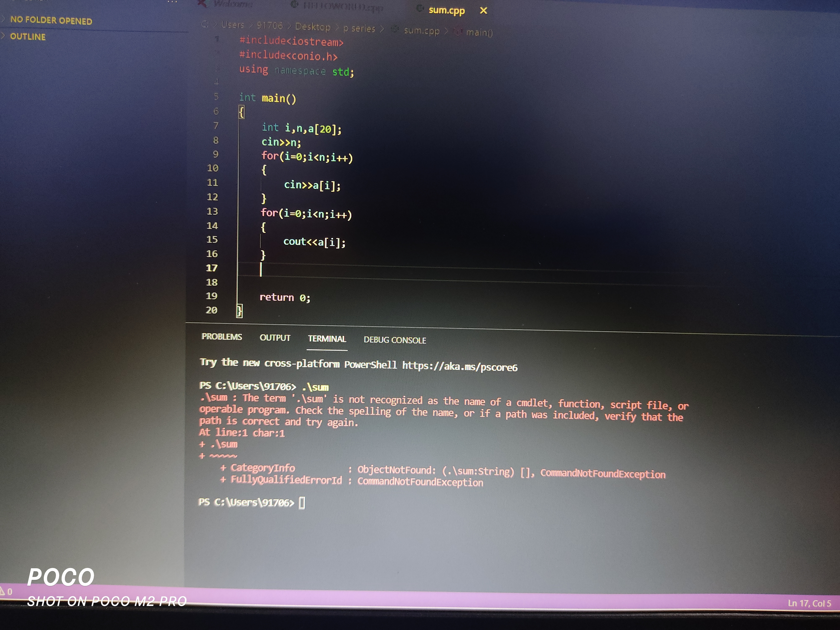Click the 'return 0;' statement
The width and height of the screenshot is (840, 630).
pos(285,297)
